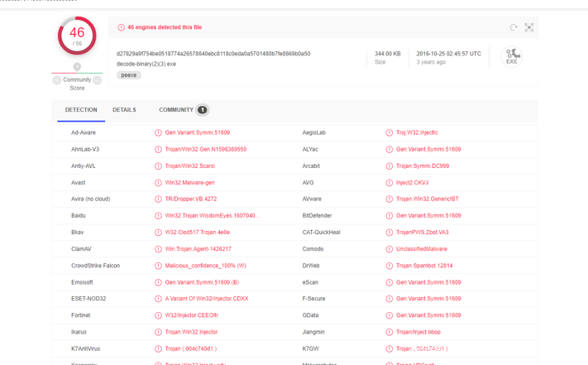Click the community score positive vote icon
The width and height of the screenshot is (588, 365).
[97, 80]
